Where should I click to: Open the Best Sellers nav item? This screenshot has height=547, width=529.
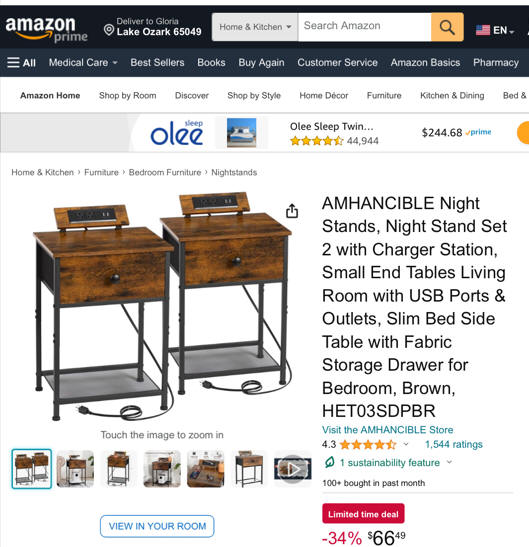pos(157,62)
